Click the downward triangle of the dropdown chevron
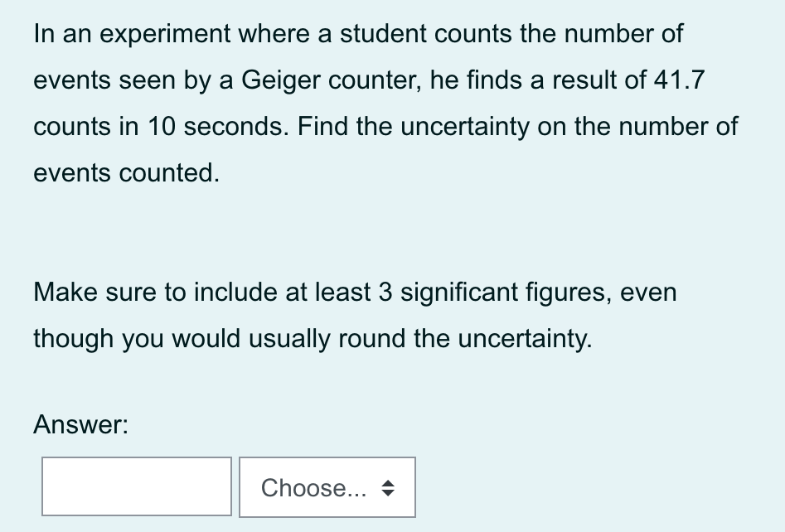 (390, 492)
